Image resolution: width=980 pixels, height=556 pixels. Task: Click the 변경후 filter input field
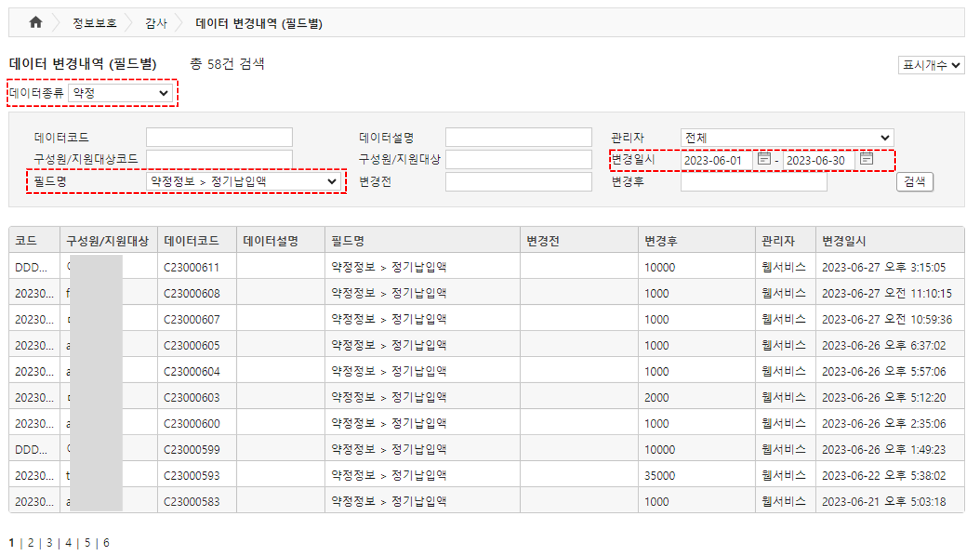(x=753, y=182)
